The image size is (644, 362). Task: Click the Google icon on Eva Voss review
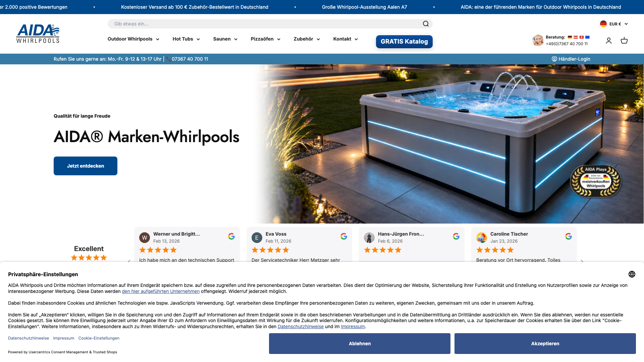pos(344,236)
